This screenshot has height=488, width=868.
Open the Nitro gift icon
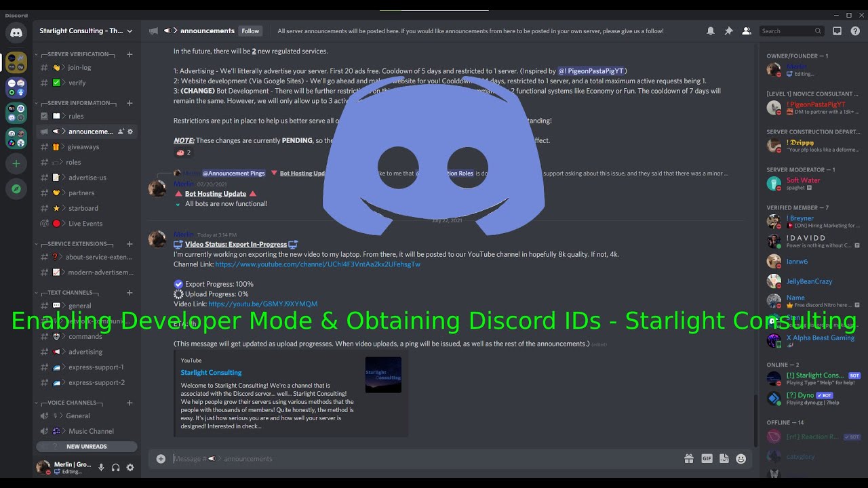pyautogui.click(x=689, y=459)
